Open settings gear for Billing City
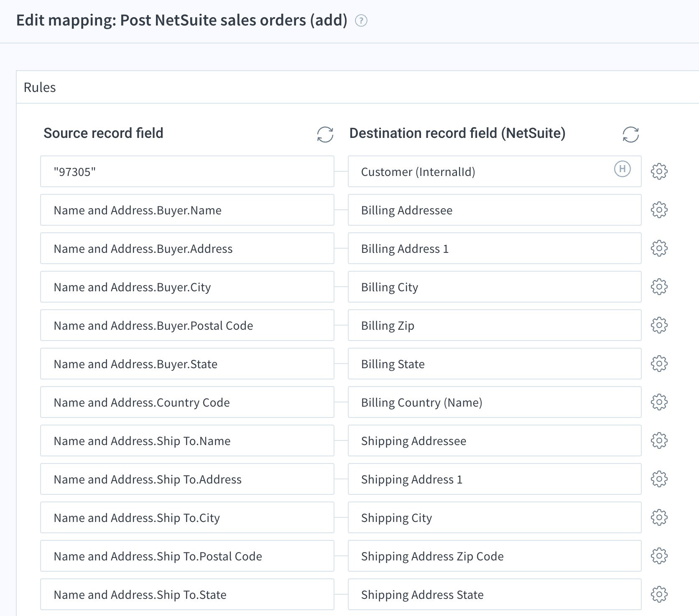Viewport: 699px width, 616px height. click(659, 287)
